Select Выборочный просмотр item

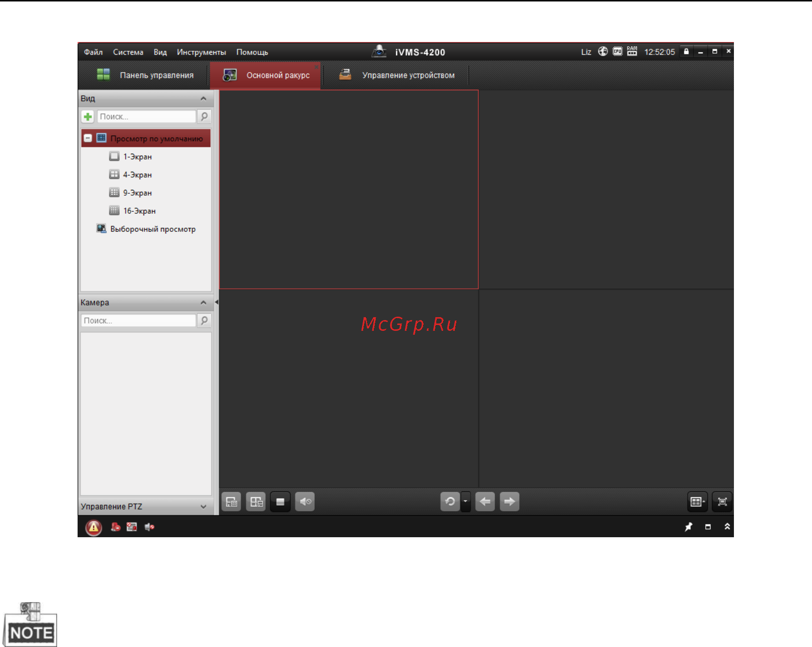click(146, 229)
